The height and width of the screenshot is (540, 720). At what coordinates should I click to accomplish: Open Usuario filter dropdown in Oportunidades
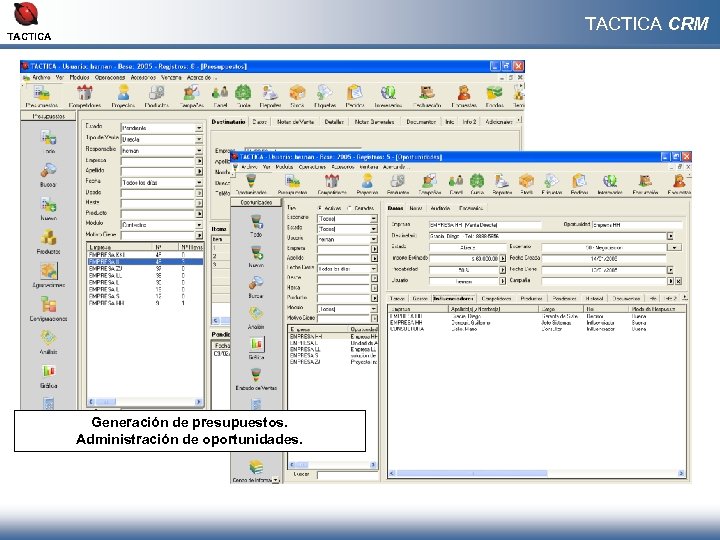[x=373, y=239]
